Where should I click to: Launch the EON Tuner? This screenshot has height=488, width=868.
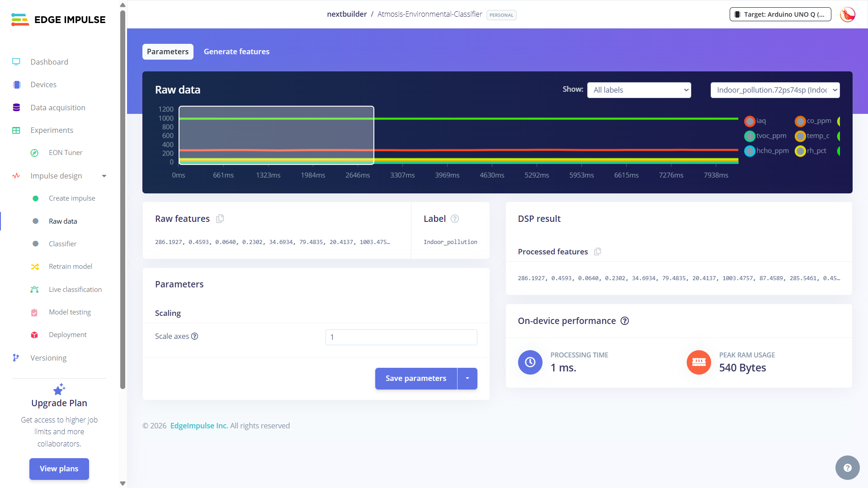point(66,153)
